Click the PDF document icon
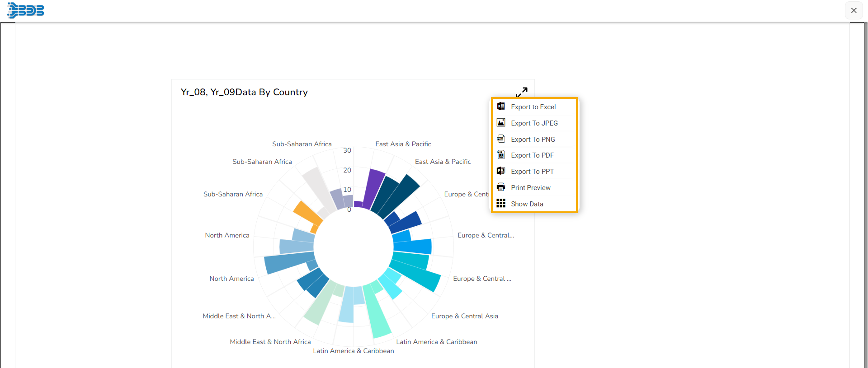The width and height of the screenshot is (868, 368). pyautogui.click(x=501, y=155)
